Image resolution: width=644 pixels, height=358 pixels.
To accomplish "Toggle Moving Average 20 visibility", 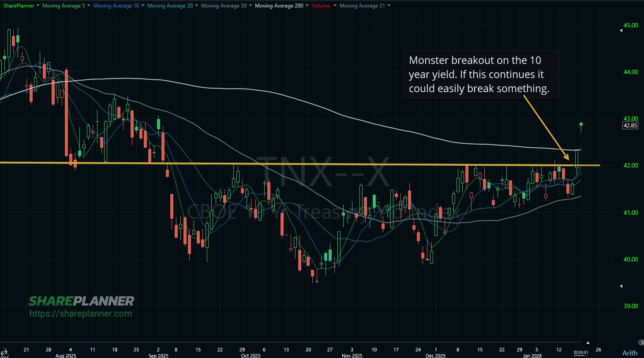I will (x=170, y=6).
